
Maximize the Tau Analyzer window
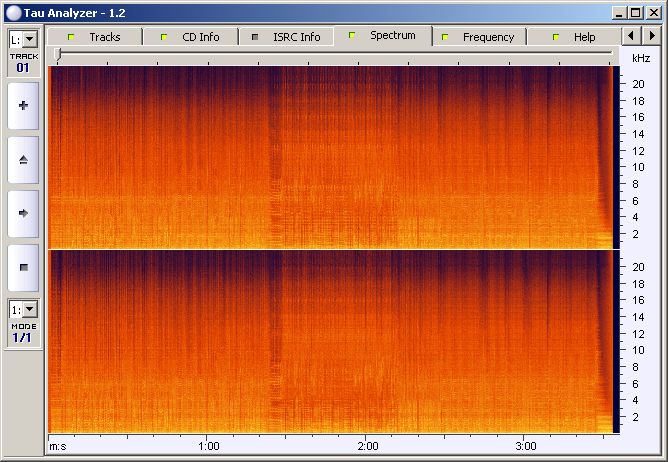pyautogui.click(x=635, y=13)
